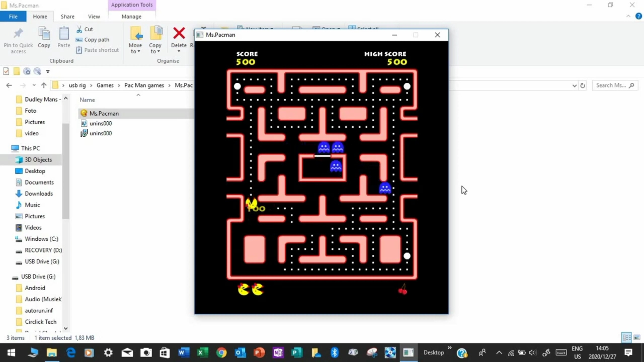The height and width of the screenshot is (362, 644).
Task: Click the red Delete icon
Action: [x=179, y=33]
